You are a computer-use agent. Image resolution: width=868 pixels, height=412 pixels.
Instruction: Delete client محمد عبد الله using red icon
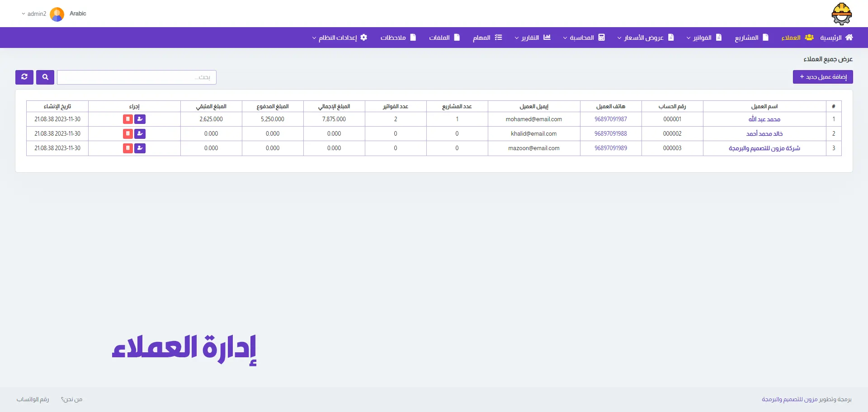[x=128, y=119]
